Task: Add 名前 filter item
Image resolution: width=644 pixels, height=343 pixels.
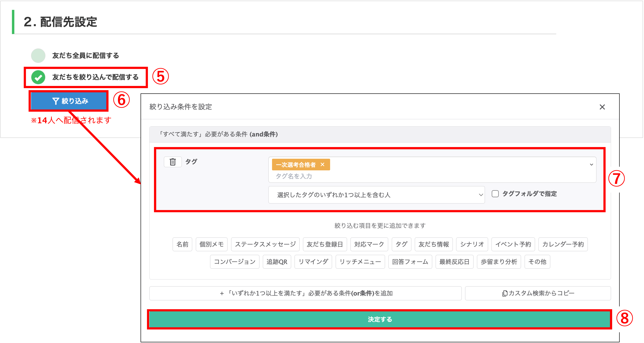Action: pyautogui.click(x=182, y=244)
